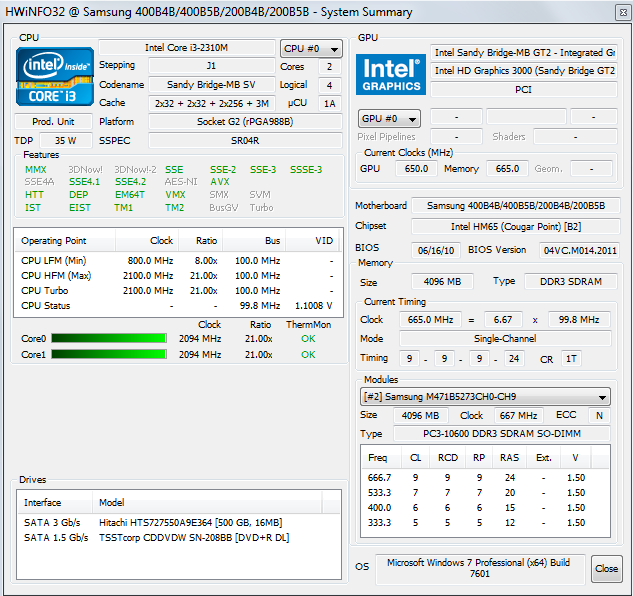Image resolution: width=633 pixels, height=596 pixels.
Task: Click the Interface column header in Drives
Action: [x=55, y=503]
